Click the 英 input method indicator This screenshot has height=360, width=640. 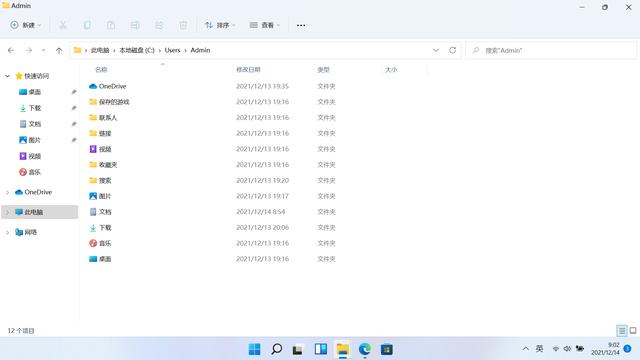(x=540, y=349)
